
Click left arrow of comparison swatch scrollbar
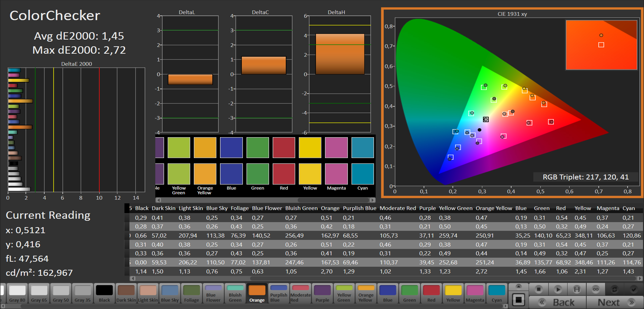click(159, 200)
